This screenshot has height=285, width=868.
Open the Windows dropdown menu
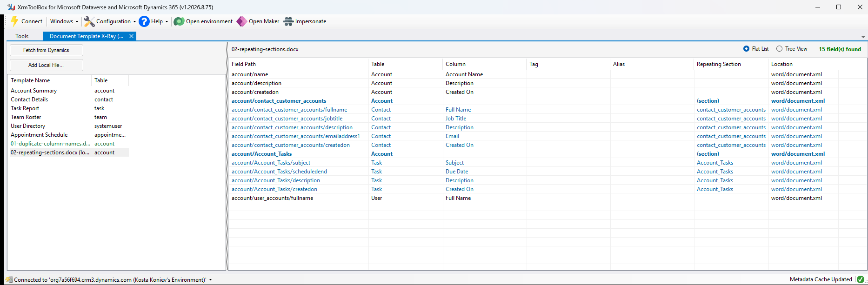[64, 21]
